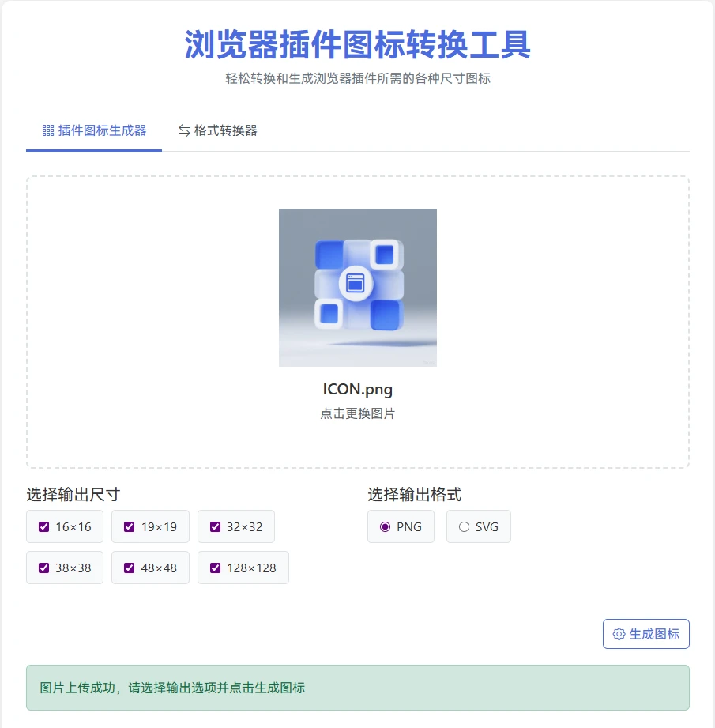Image resolution: width=715 pixels, height=728 pixels.
Task: Click the grid icon beside 插件图标生成器 tab
Action: pyautogui.click(x=48, y=130)
